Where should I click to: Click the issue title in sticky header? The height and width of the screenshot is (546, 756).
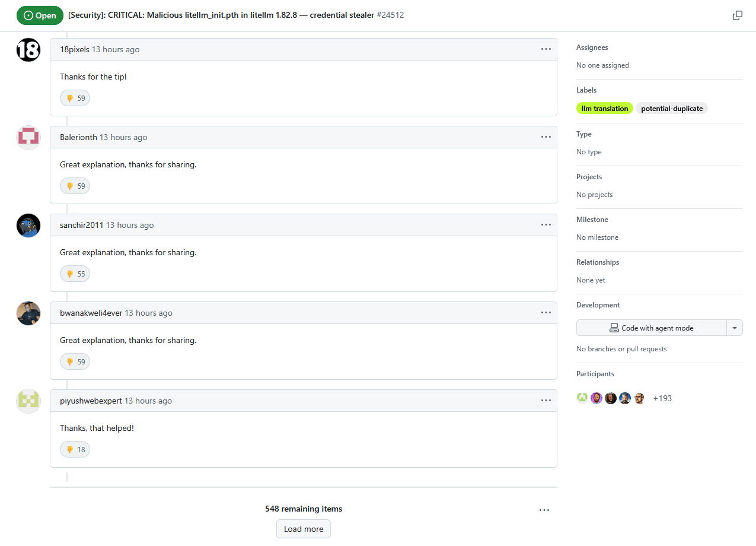pyautogui.click(x=222, y=15)
